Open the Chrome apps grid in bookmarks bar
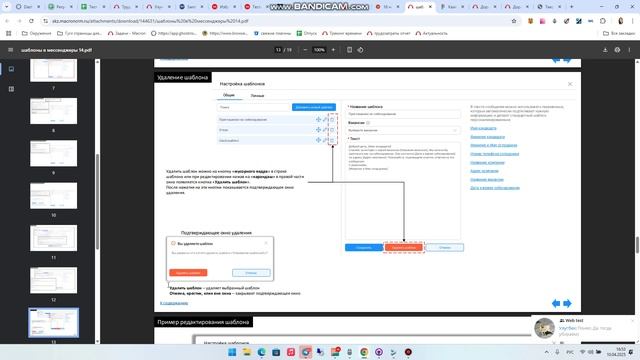 click(9, 33)
